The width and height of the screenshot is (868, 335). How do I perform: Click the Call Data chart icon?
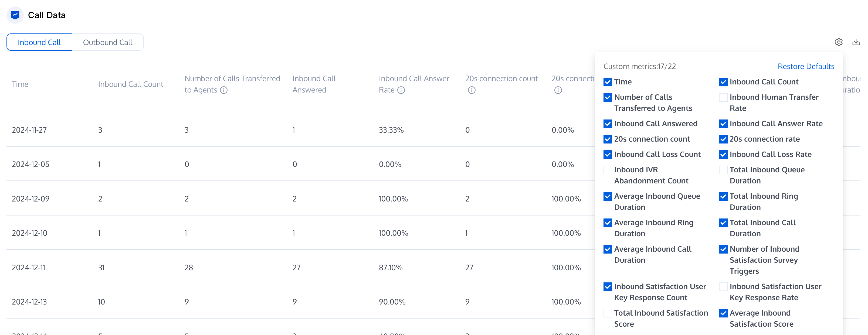[x=15, y=15]
